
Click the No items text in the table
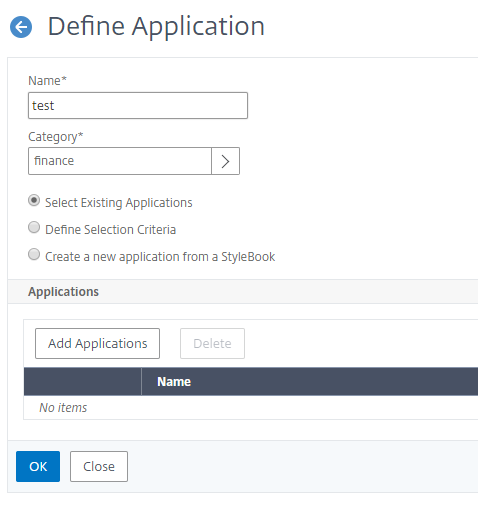pyautogui.click(x=63, y=408)
